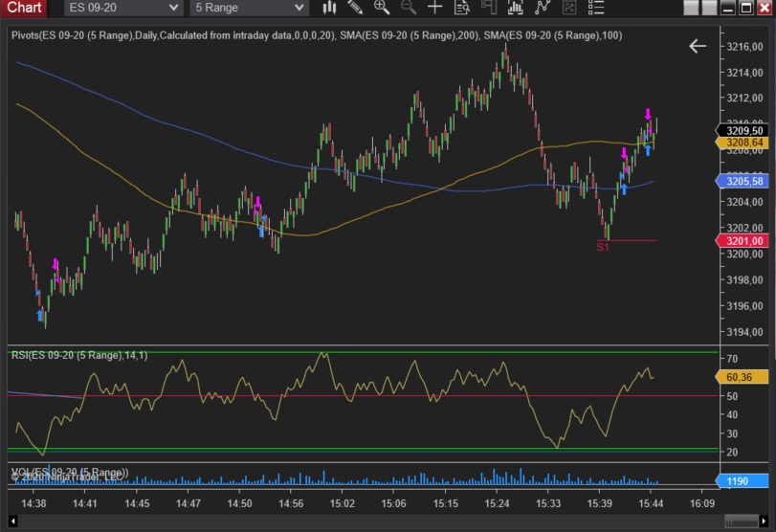Viewport: 776px width, 532px height.
Task: Click the Pivots and SMA indicator label
Action: coord(316,35)
